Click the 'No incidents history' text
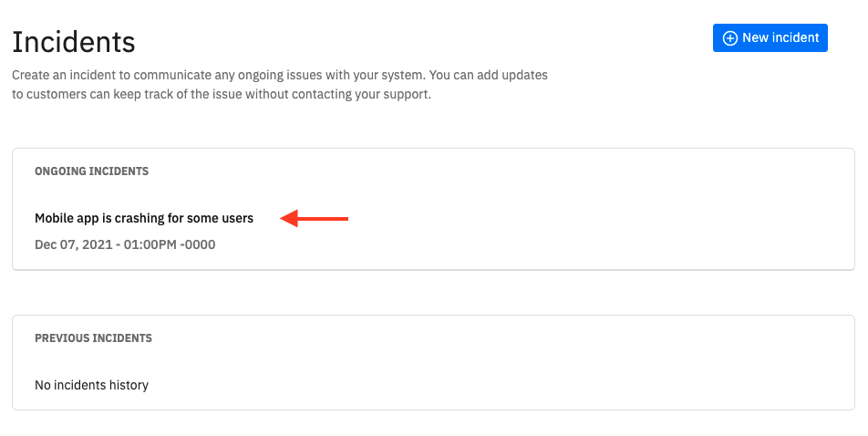This screenshot has width=868, height=436. (x=92, y=385)
